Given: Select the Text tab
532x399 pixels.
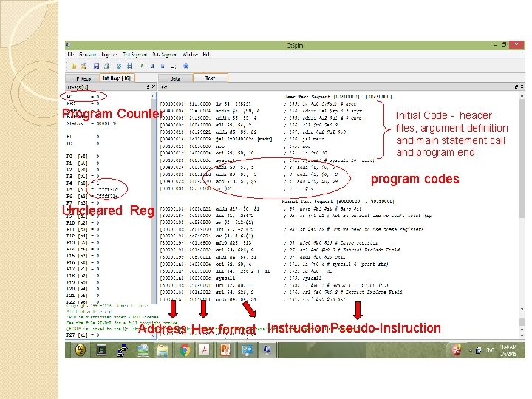Looking at the screenshot, I should [x=211, y=78].
